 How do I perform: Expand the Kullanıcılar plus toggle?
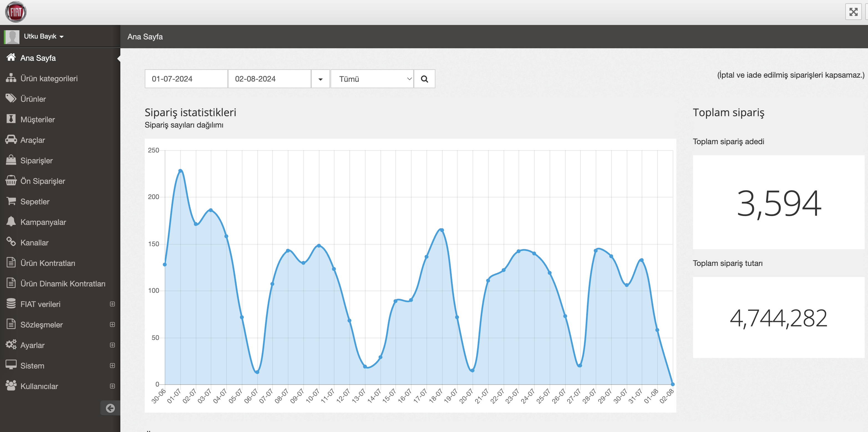click(112, 386)
